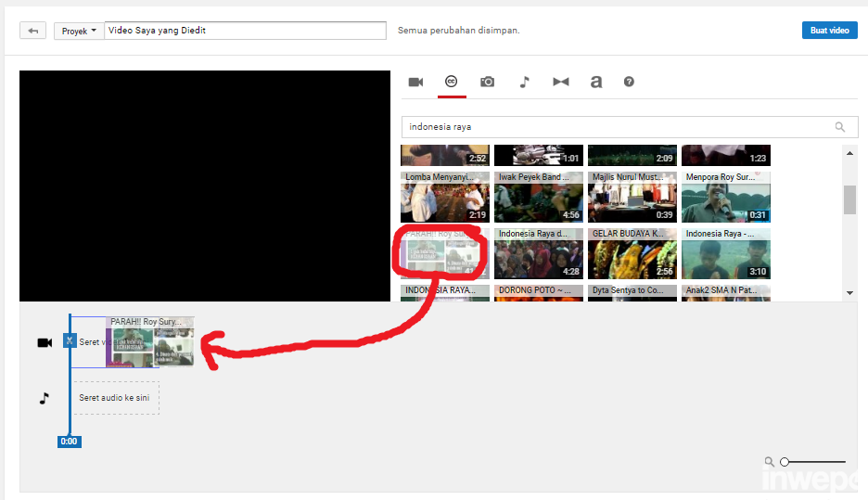Open the transitions bow-tie tab
The image size is (868, 500).
[561, 82]
